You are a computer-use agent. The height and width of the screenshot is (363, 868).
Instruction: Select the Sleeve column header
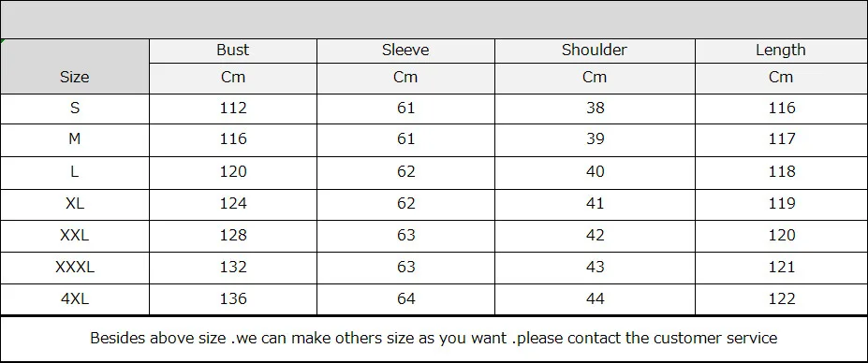point(405,50)
